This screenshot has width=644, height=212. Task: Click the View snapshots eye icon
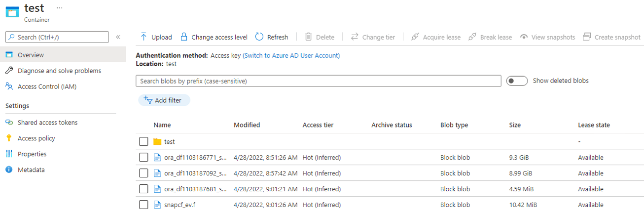[x=524, y=37]
